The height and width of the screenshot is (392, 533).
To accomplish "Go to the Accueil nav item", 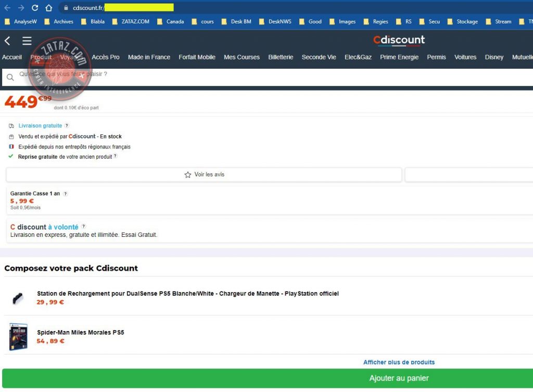I will tap(12, 57).
